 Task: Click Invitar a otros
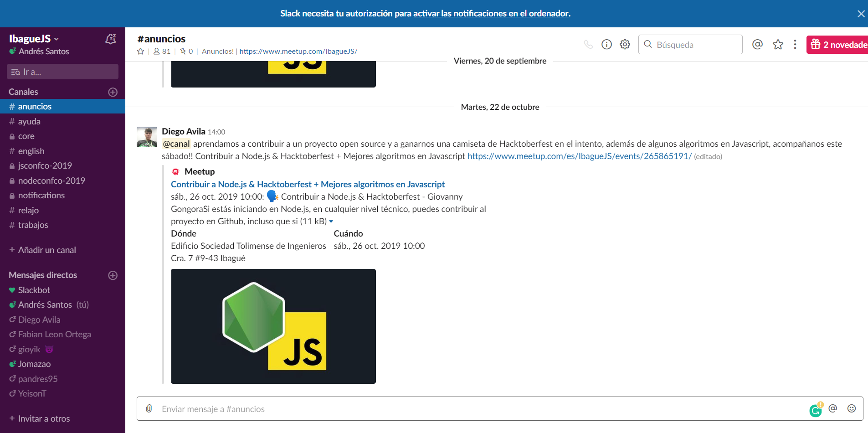[40, 418]
